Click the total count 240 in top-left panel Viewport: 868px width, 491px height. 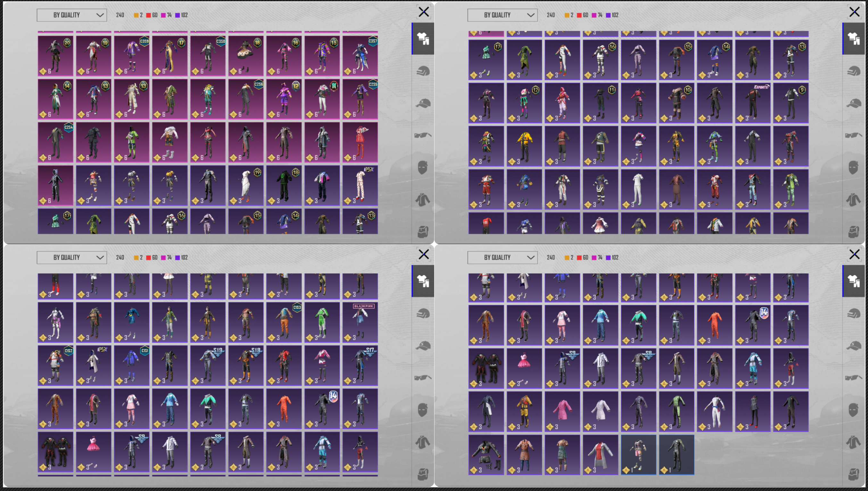coord(120,15)
